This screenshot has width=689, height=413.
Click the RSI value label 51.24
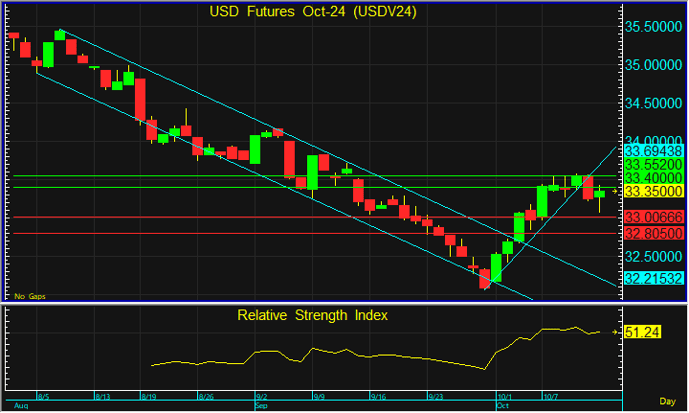pyautogui.click(x=640, y=331)
